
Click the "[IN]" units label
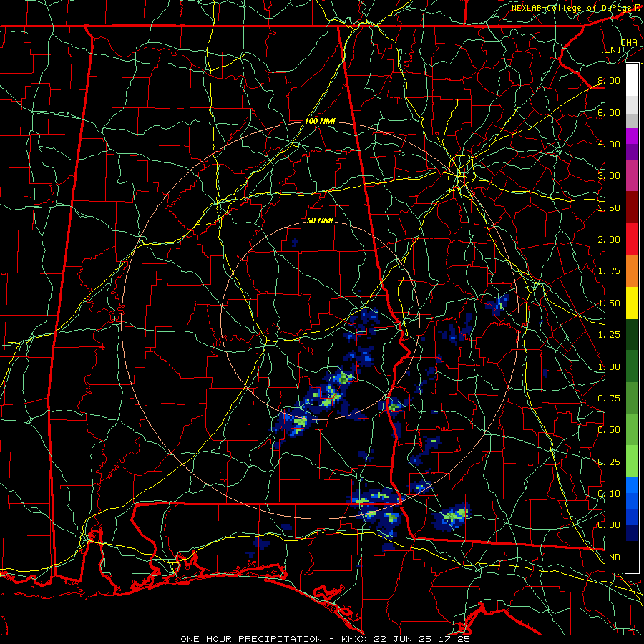point(611,49)
